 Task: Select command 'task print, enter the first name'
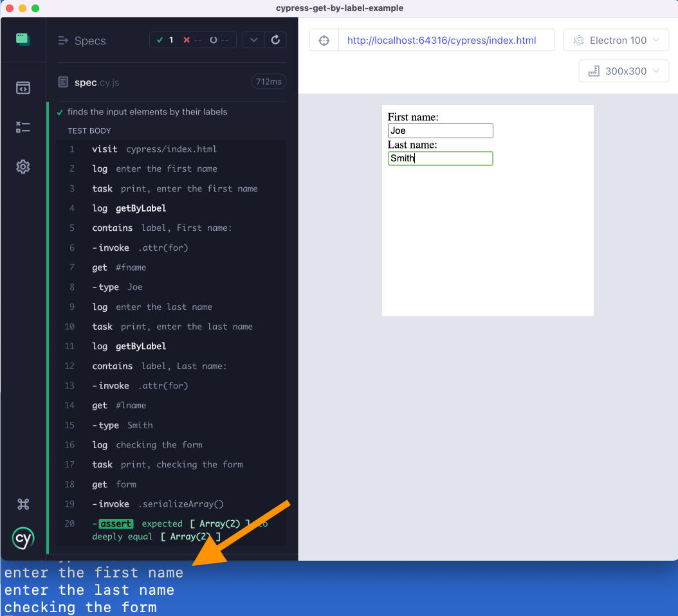pos(171,188)
